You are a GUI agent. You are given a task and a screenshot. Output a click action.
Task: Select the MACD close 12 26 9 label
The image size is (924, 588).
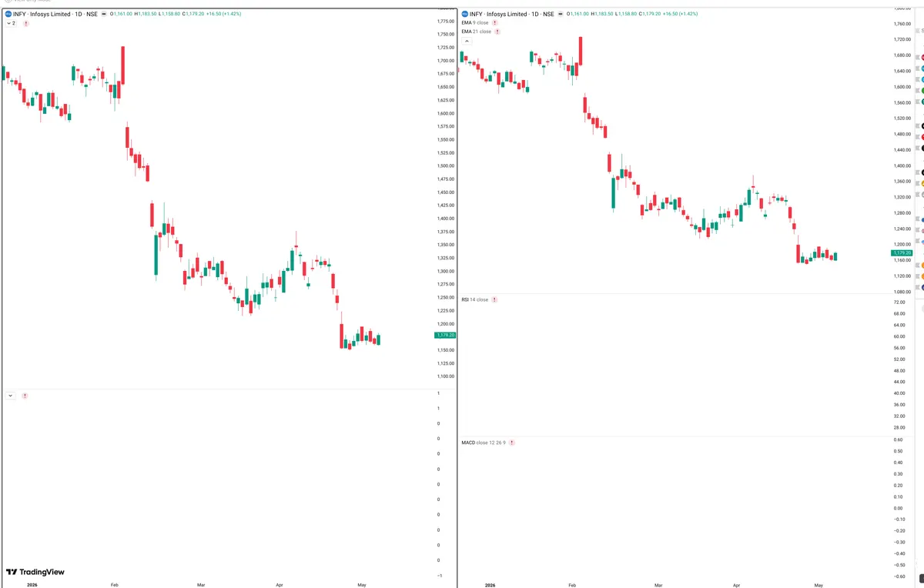tap(484, 443)
